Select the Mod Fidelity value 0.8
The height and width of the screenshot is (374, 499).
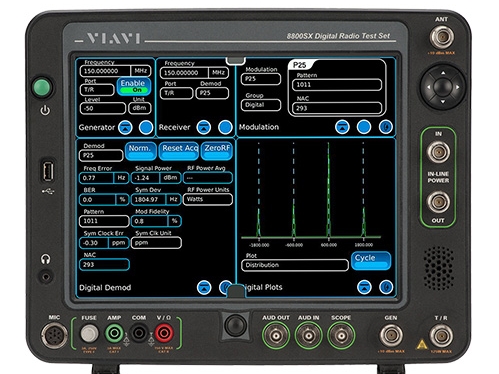click(x=150, y=221)
